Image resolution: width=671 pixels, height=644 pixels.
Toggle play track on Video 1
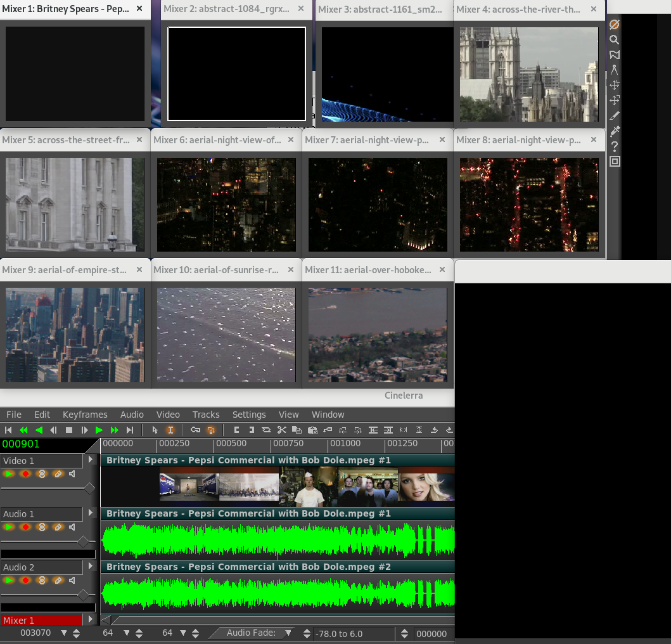[9, 473]
